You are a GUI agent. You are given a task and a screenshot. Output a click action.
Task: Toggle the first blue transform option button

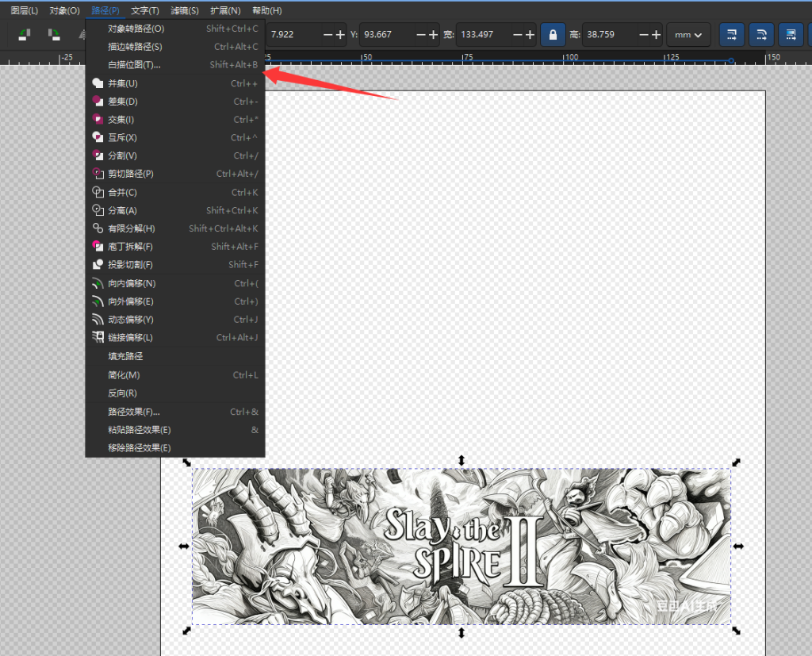point(731,35)
